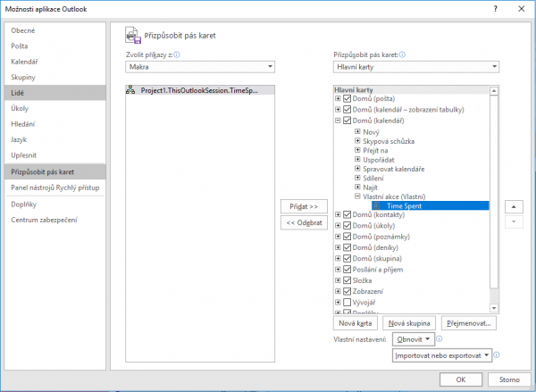The image size is (536, 392).
Task: Click the Time Spent command icon
Action: pos(376,205)
